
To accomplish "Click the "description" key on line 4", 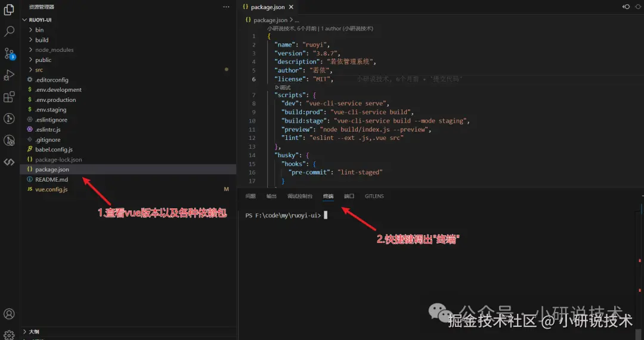I will [296, 61].
